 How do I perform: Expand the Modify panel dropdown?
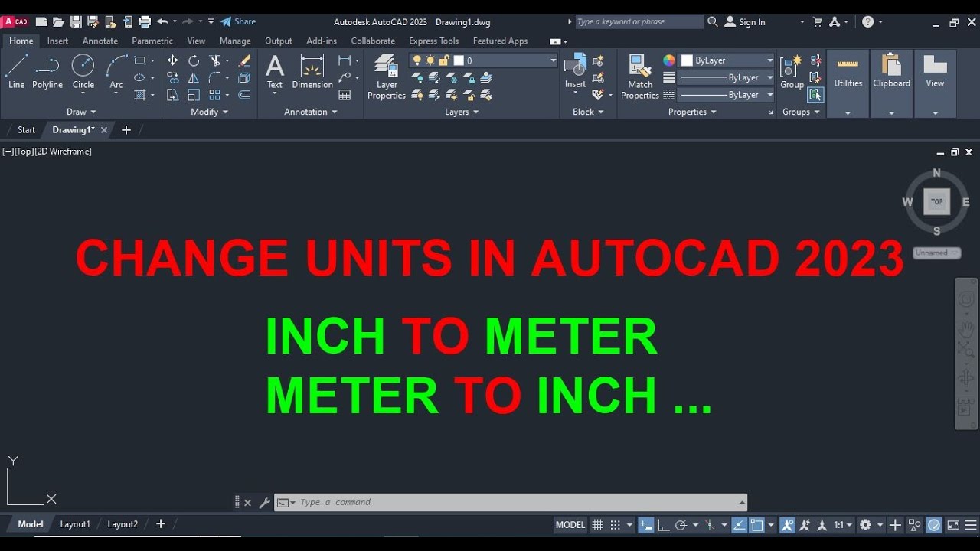210,112
